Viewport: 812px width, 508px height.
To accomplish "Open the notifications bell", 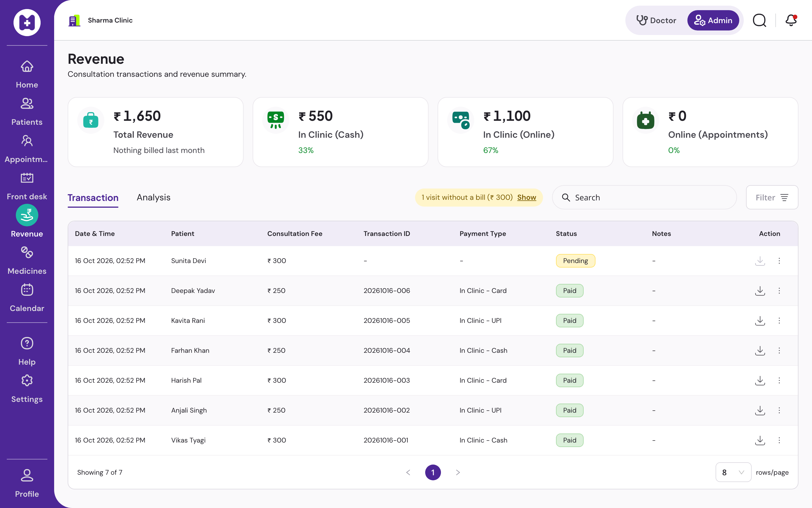I will tap(791, 21).
